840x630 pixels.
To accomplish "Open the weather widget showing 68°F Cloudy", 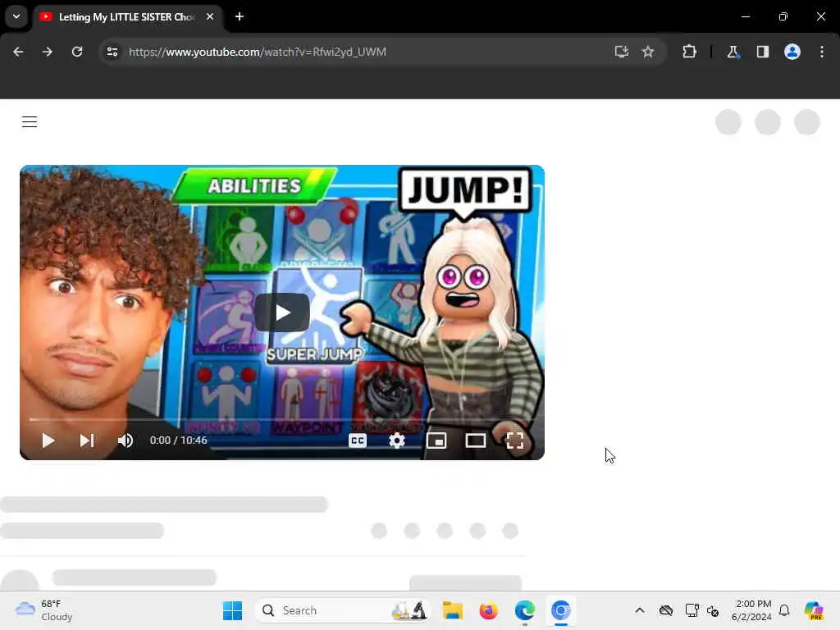I will click(x=44, y=610).
